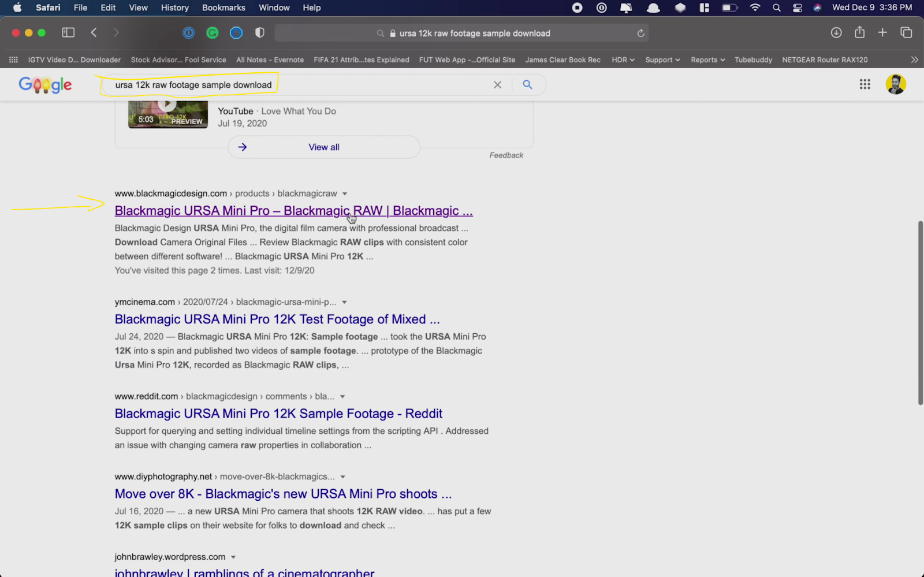Click the Safari address bar
Viewport: 924px width, 577px height.
pyautogui.click(x=461, y=33)
